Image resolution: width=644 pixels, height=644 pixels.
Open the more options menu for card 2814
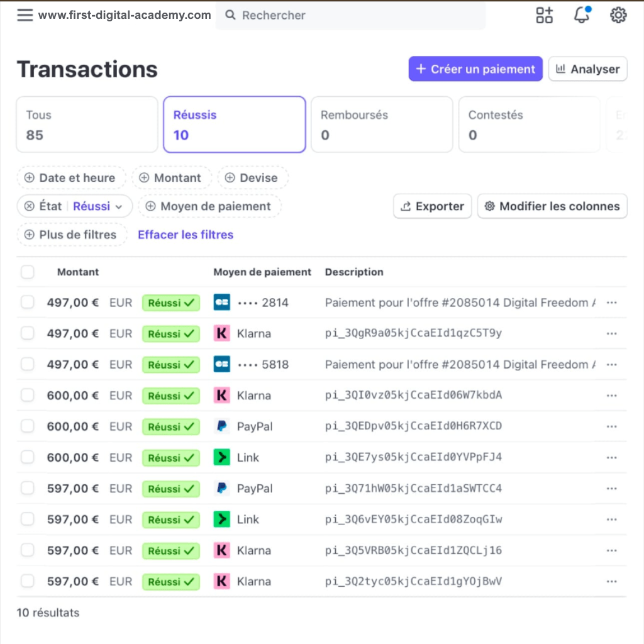pyautogui.click(x=611, y=303)
